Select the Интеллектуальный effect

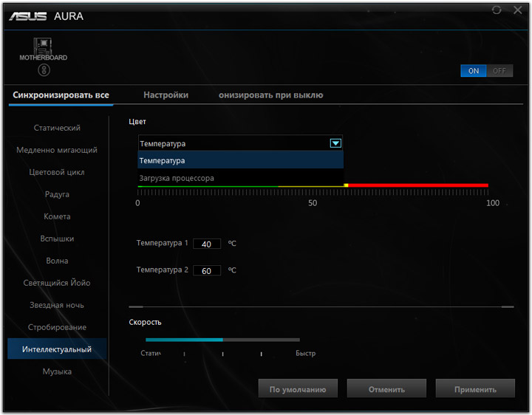(57, 349)
